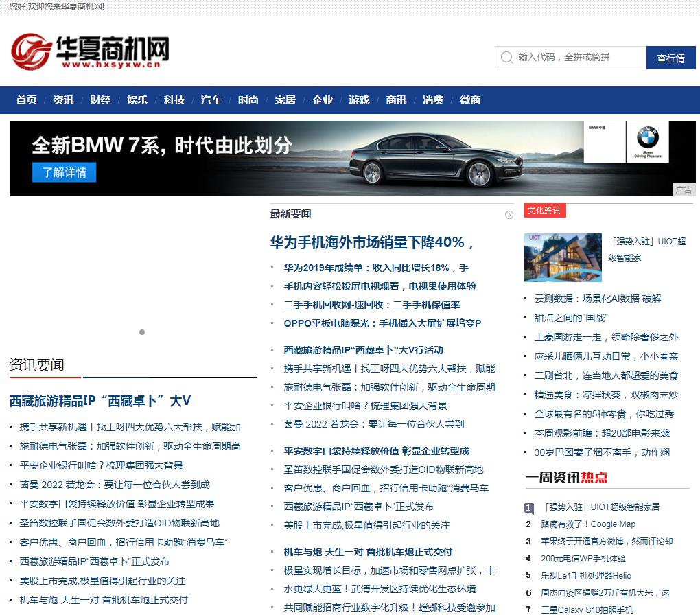Open 共同赋能招商行业数字化升级 article
The height and width of the screenshot is (615, 700).
(x=389, y=608)
